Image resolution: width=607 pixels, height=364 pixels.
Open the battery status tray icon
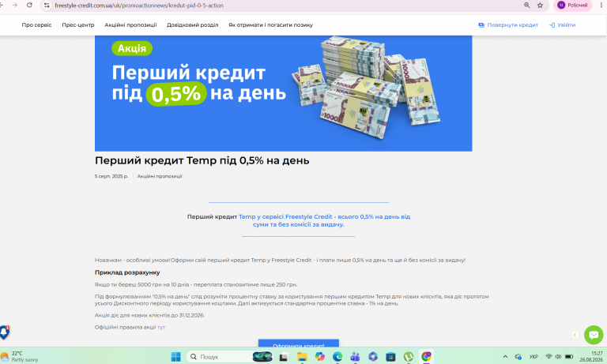pyautogui.click(x=569, y=357)
